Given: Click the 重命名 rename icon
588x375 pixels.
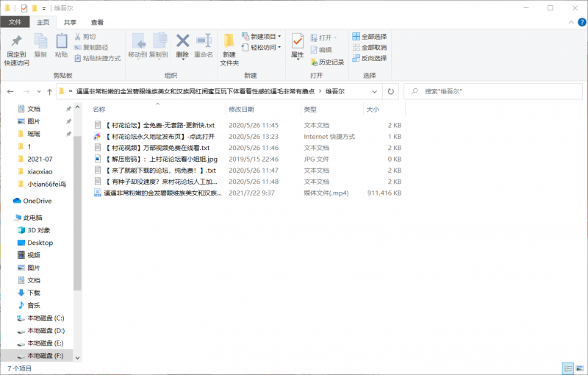Looking at the screenshot, I should click(204, 41).
